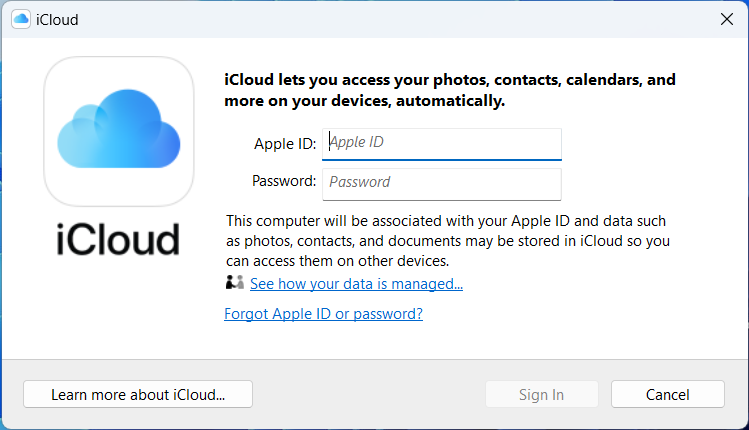Click blank white space under Forgot link
The image size is (749, 430).
point(449,340)
